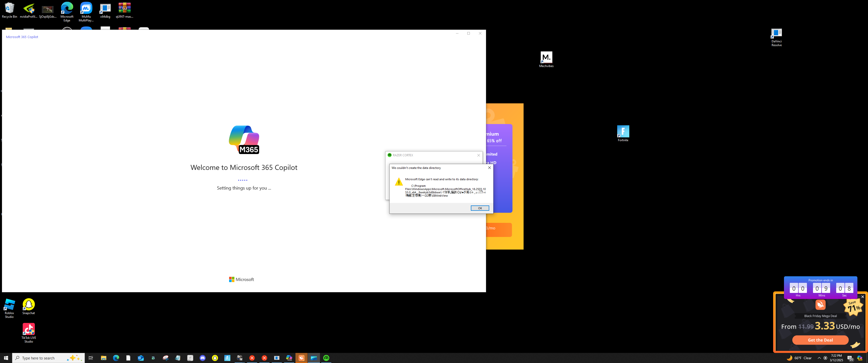The width and height of the screenshot is (868, 363).
Task: Select the x64dbg desktop shortcut
Action: point(105,10)
